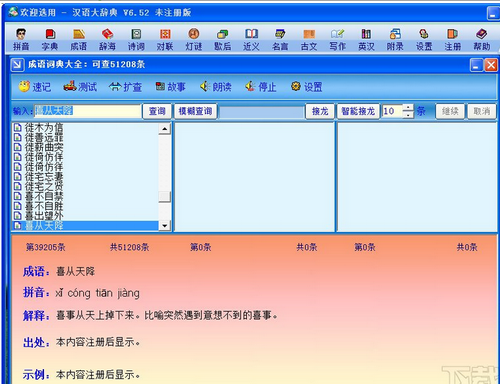The width and height of the screenshot is (500, 384).
Task: Minimize the 成语词典大全 inner window
Action: coord(477,65)
